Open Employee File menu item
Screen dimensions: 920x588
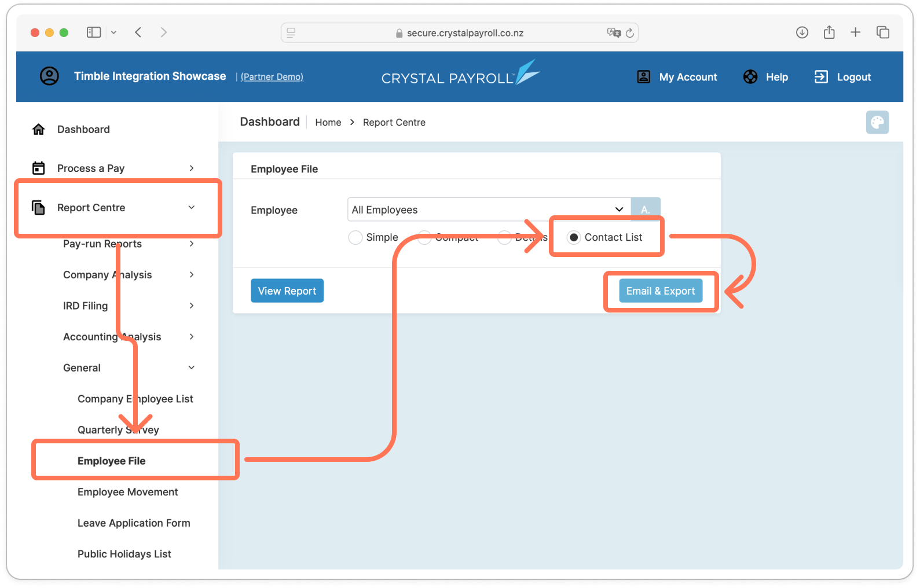pos(111,461)
